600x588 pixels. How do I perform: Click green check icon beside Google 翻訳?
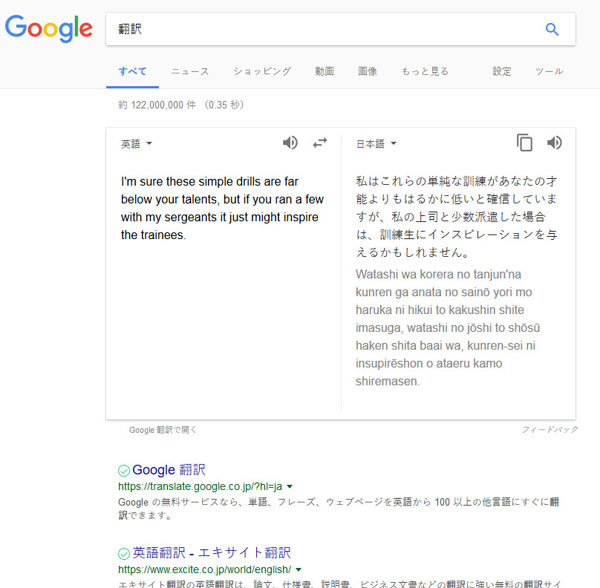pyautogui.click(x=124, y=471)
